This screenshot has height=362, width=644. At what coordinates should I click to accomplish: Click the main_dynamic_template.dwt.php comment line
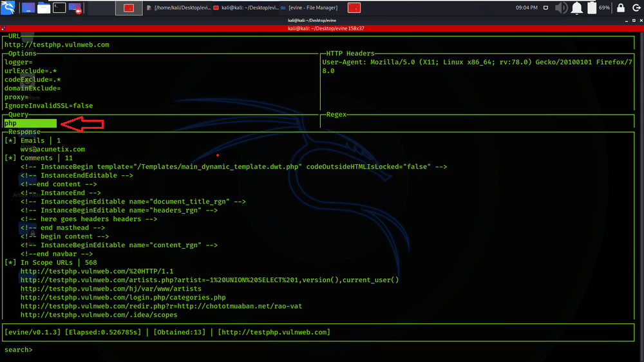point(234,167)
